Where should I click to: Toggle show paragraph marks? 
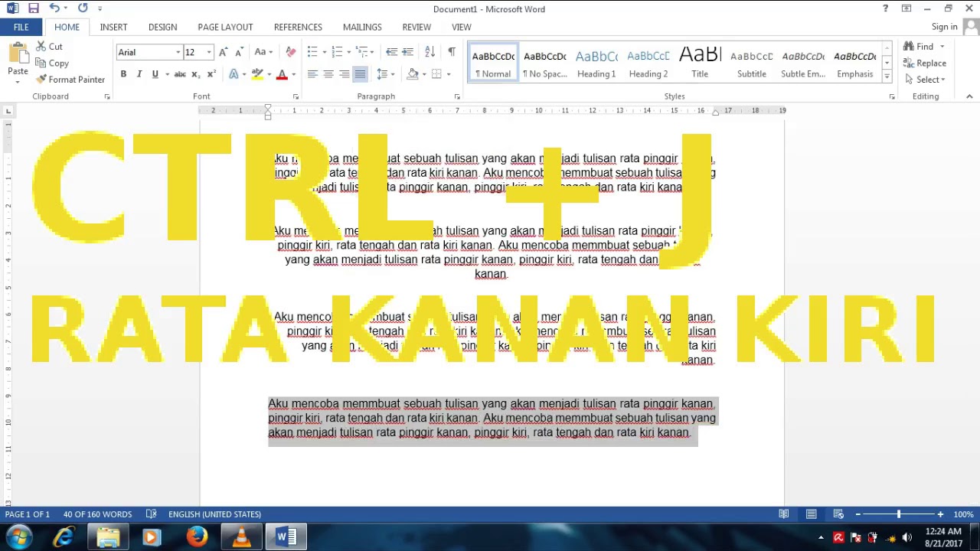451,52
